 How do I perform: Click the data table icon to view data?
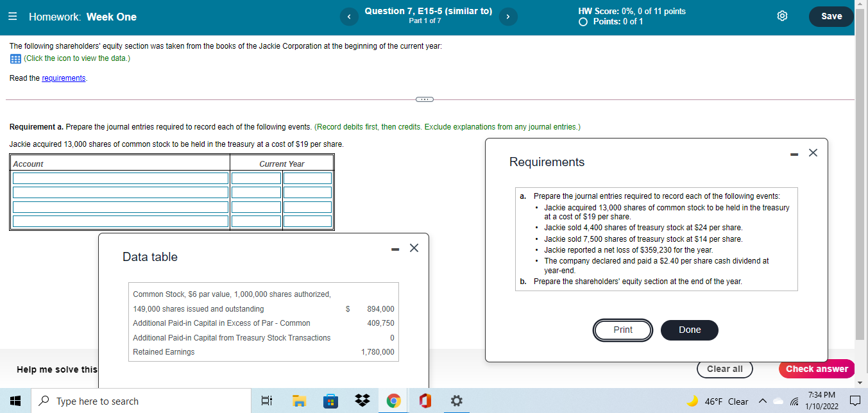(x=14, y=58)
